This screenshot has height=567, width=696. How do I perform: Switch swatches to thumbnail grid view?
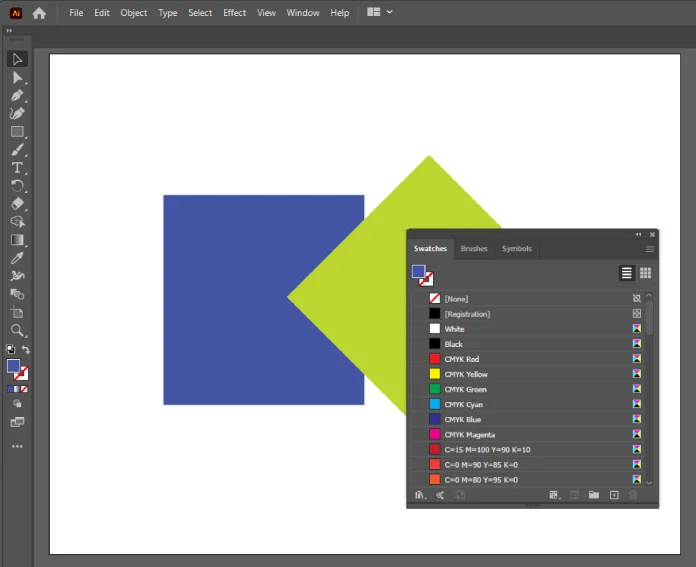coord(645,273)
